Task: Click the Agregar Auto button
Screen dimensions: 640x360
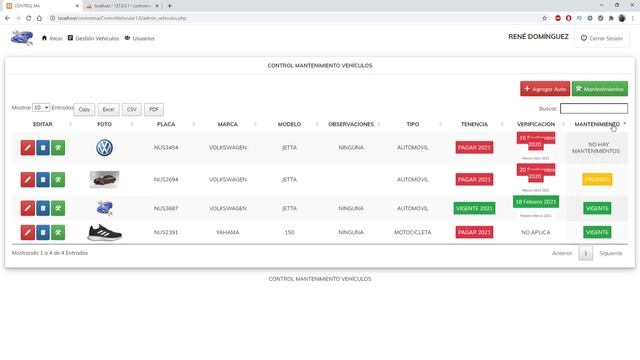Action: pos(545,89)
